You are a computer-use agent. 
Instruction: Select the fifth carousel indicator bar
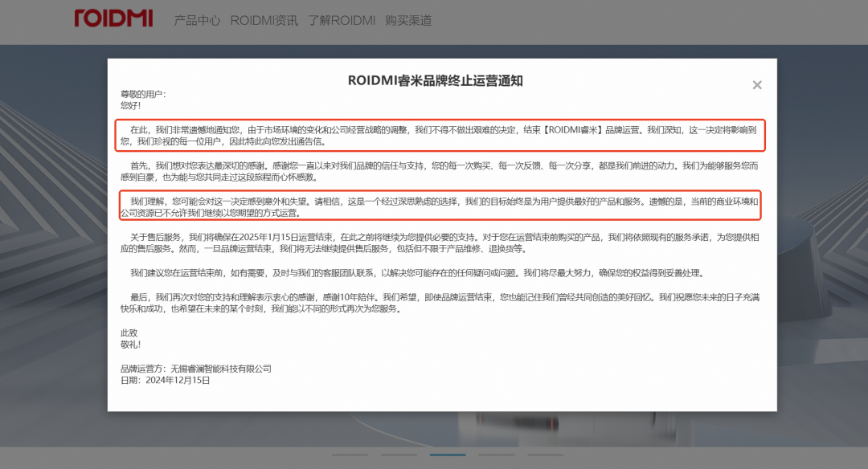pos(545,455)
